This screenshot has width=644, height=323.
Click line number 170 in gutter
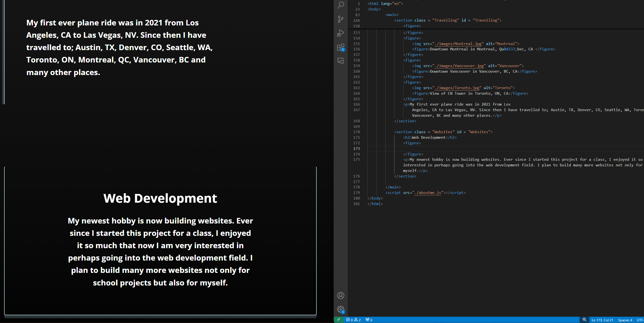pos(356,132)
